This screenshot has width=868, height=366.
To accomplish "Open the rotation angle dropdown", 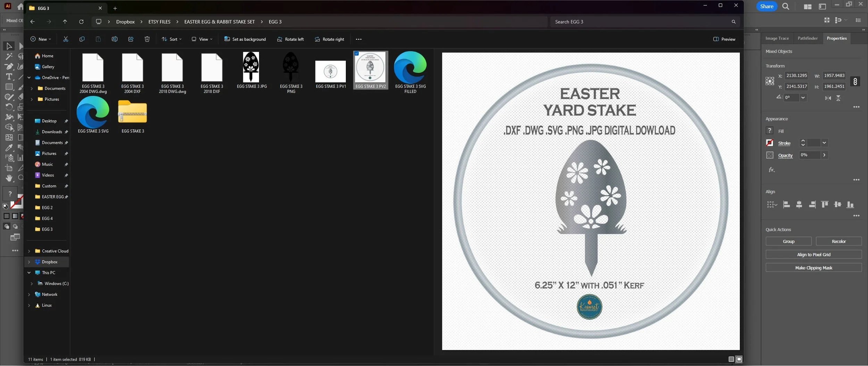I will click(803, 98).
